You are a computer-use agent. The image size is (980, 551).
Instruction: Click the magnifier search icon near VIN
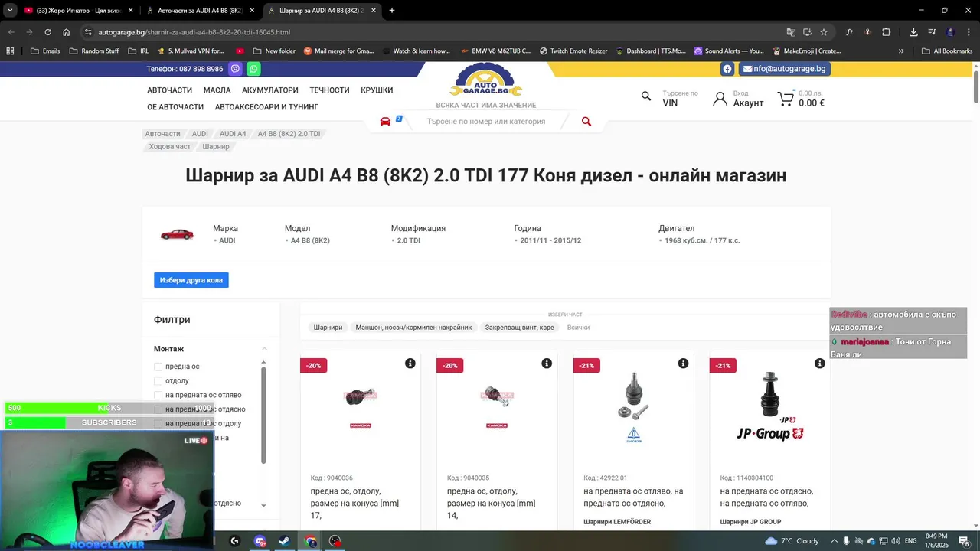(646, 96)
